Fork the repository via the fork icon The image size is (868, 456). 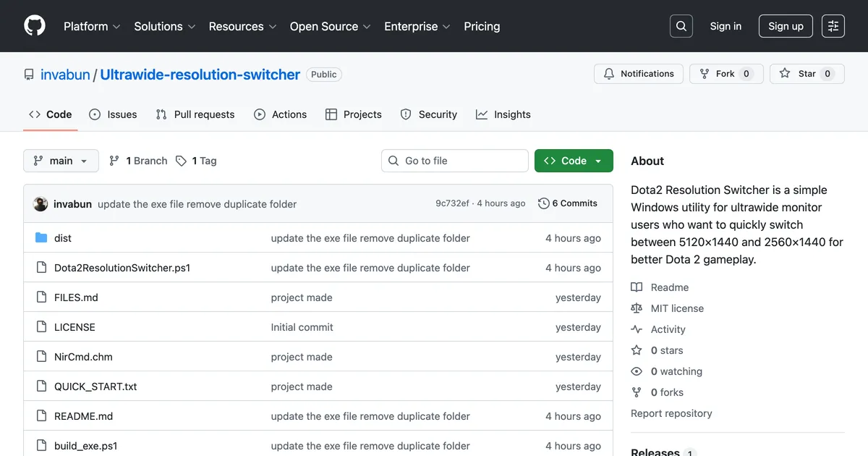click(702, 73)
